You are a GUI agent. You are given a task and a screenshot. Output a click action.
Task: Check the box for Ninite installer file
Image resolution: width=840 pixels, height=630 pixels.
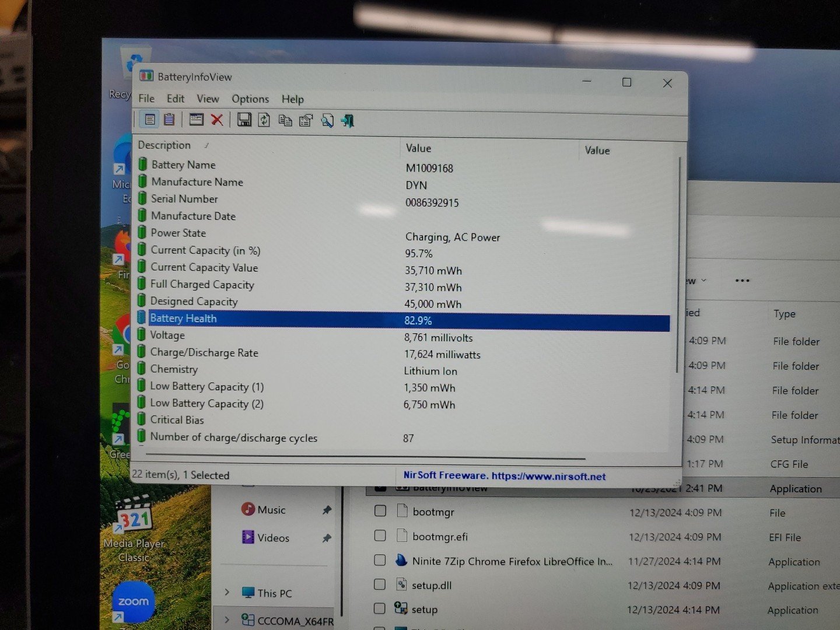[x=380, y=560]
